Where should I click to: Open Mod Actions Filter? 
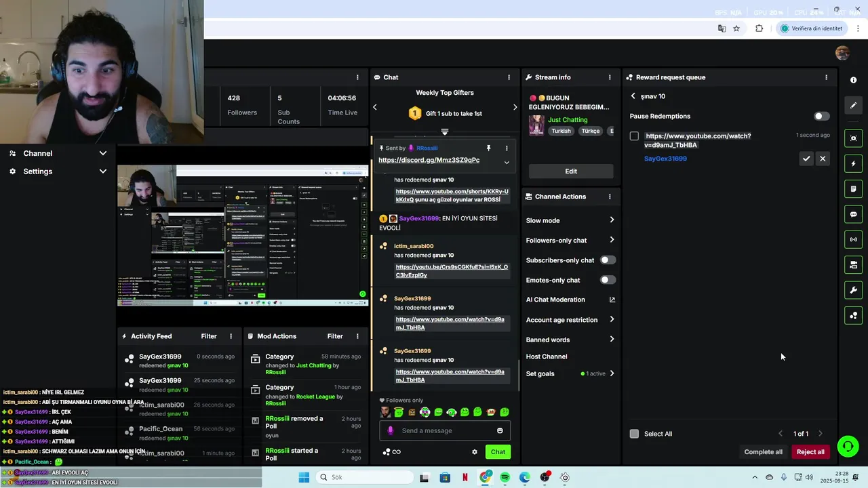(335, 336)
